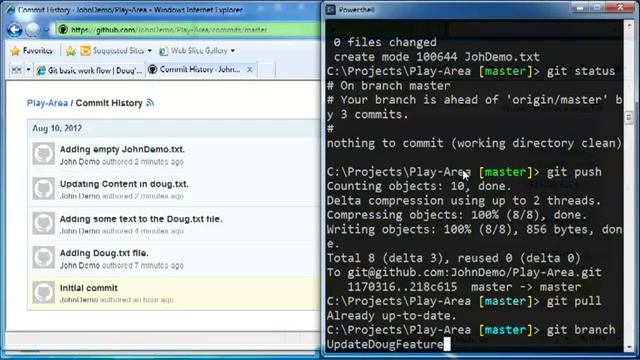Click author John Demo under Adding Doug.txt
The width and height of the screenshot is (640, 360).
pos(80,265)
